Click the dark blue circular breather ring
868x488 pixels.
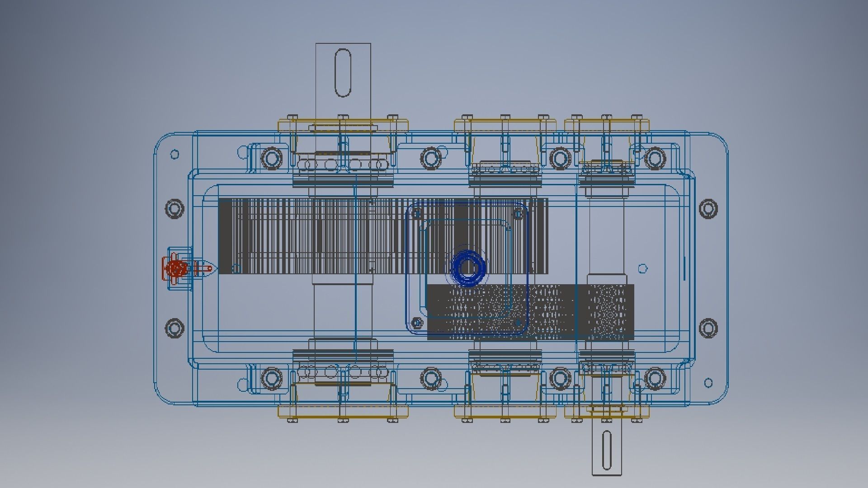tap(469, 268)
